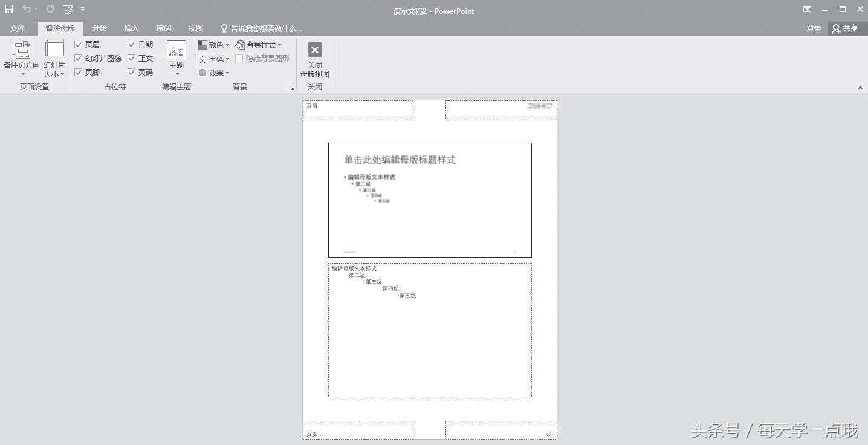Open the 文件 menu

coord(18,28)
